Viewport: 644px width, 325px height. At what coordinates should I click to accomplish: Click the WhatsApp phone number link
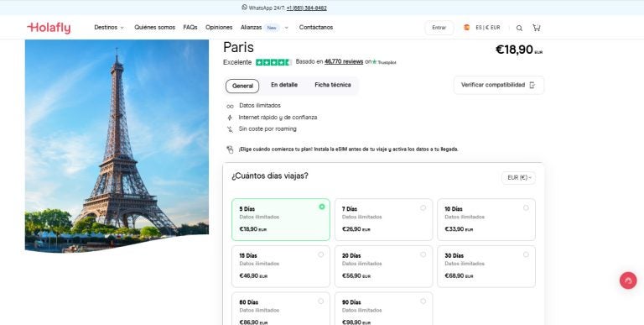[x=306, y=8]
